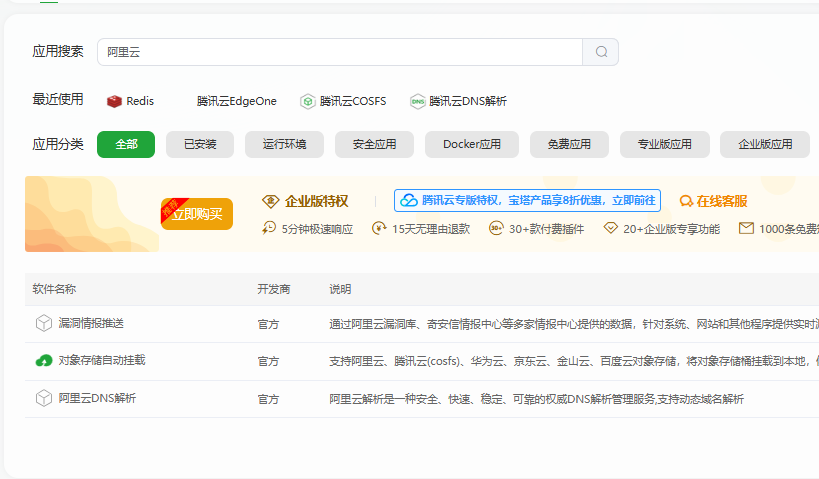Click the 企业版特权 heading text
The width and height of the screenshot is (819, 479).
pyautogui.click(x=317, y=201)
